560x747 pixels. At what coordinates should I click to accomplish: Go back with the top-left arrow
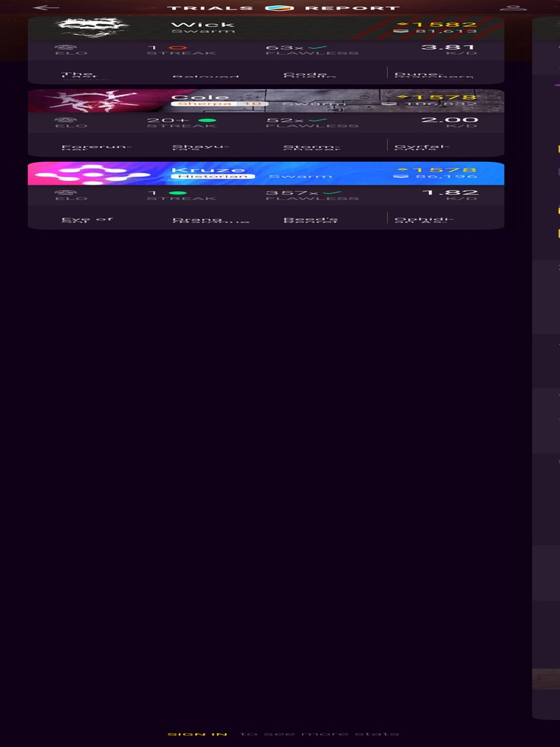[46, 7]
